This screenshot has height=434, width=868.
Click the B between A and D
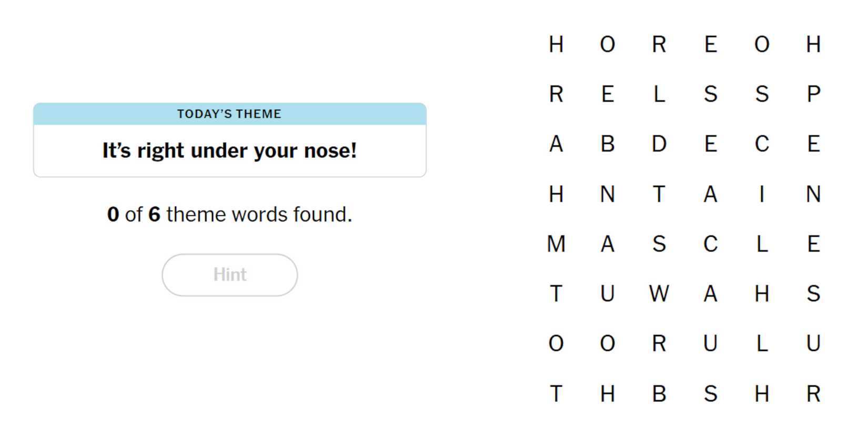pyautogui.click(x=608, y=144)
